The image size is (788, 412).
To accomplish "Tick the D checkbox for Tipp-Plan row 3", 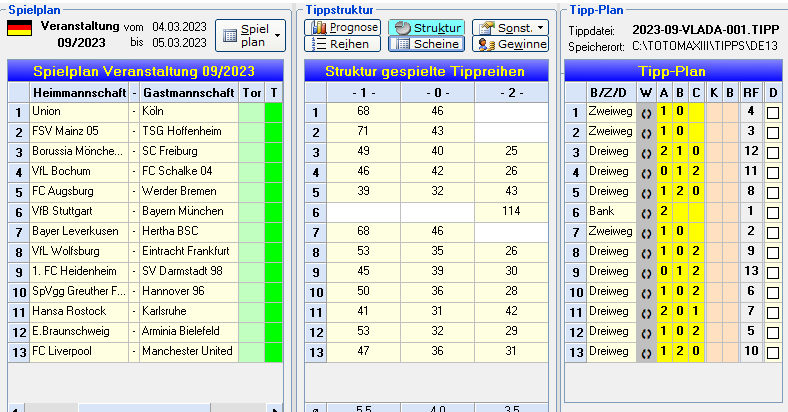I will (x=773, y=153).
